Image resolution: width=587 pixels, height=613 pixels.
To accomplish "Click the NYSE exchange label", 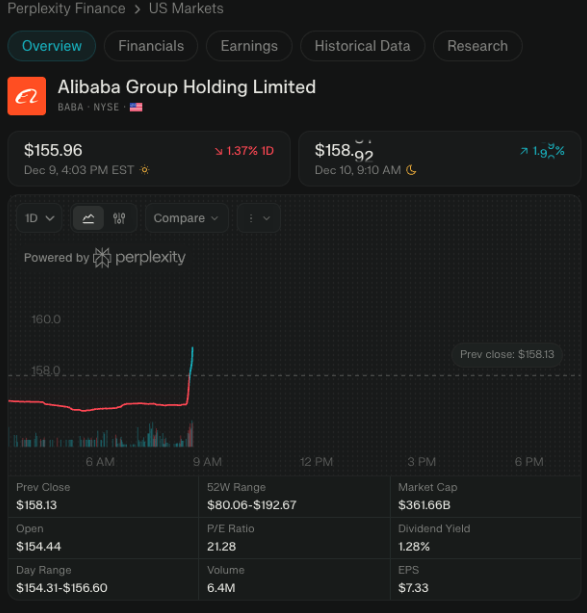I will pos(106,107).
